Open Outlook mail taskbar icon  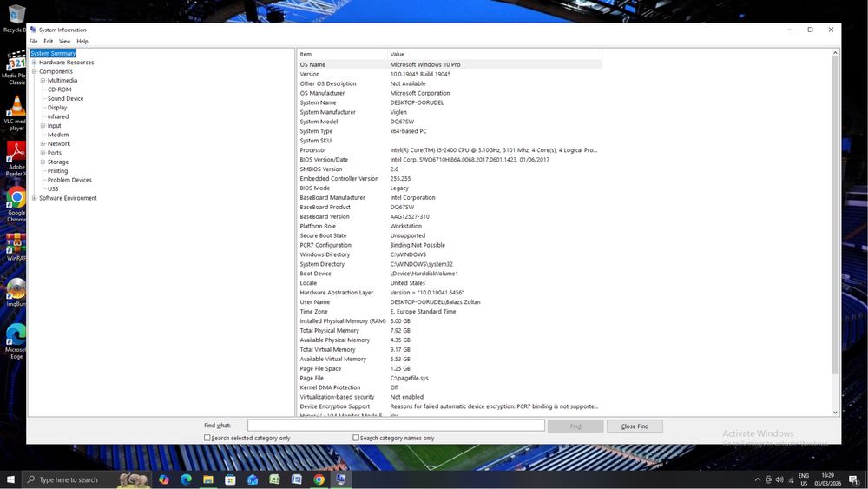(x=253, y=479)
